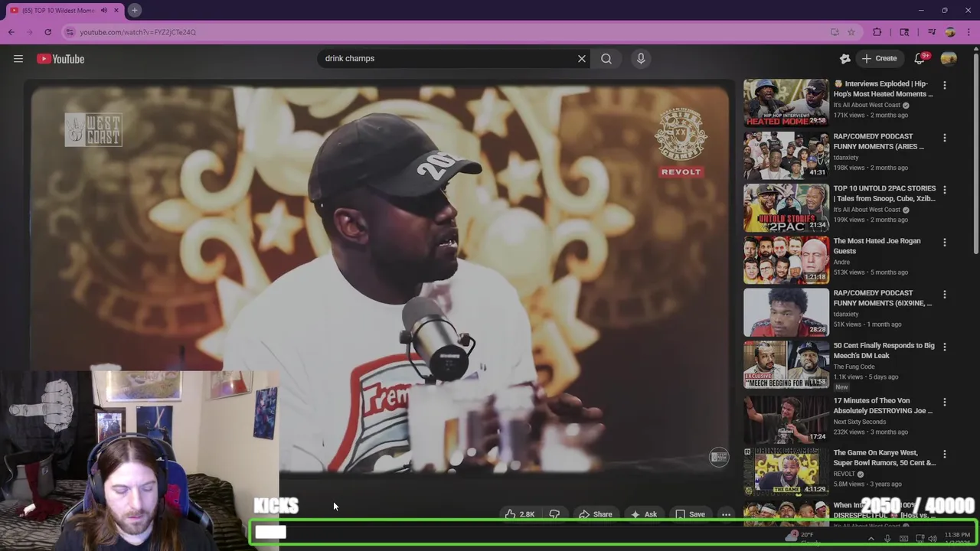Open the Chrome three-dot menu

(969, 32)
